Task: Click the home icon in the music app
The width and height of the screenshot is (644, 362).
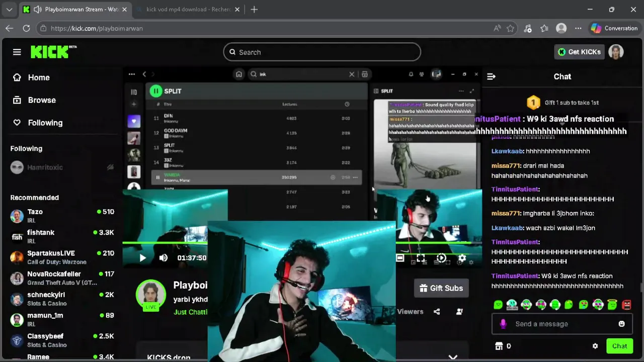Action: tap(239, 74)
